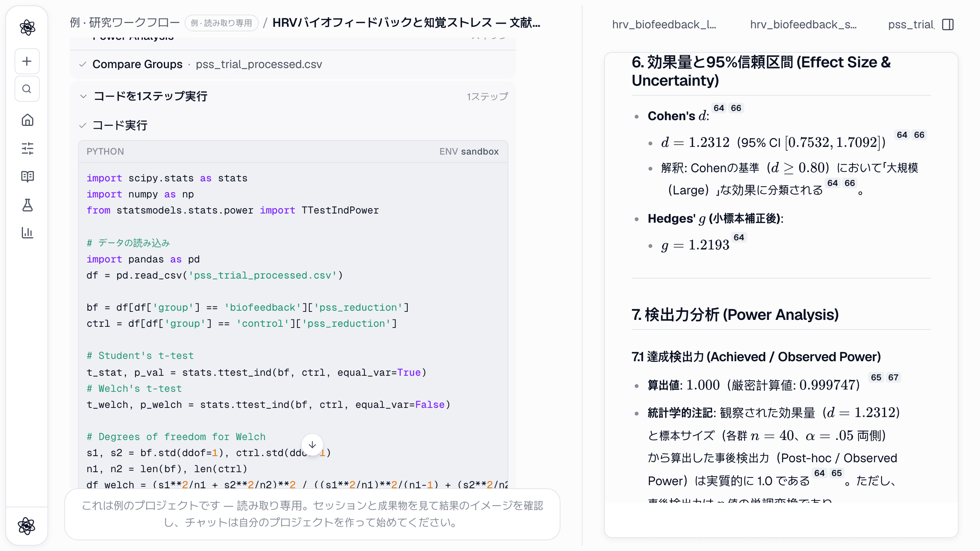980x551 pixels.
Task: Click the 1ステップ step count label
Action: point(487,96)
